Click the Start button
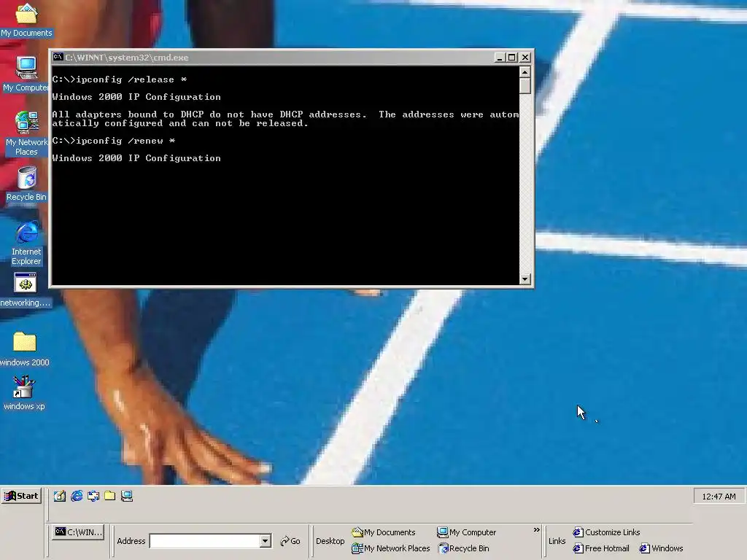Viewport: 747px width, 560px height. (21, 496)
